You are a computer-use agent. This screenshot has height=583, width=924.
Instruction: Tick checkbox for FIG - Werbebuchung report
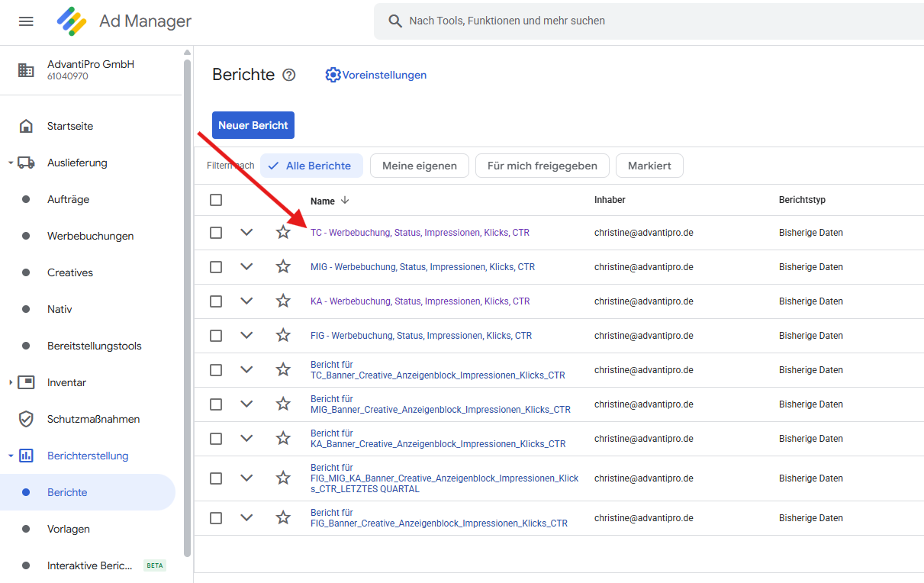tap(216, 335)
